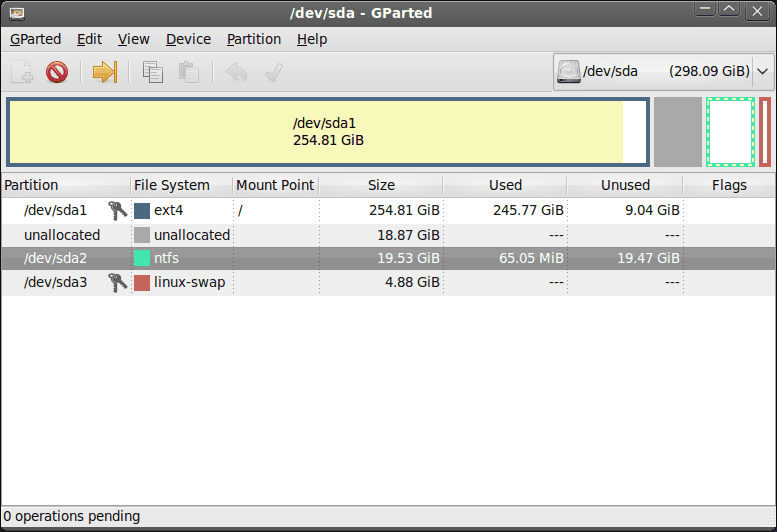Select the /dev/sda3 partition row
The width and height of the screenshot is (777, 532).
pos(388,282)
